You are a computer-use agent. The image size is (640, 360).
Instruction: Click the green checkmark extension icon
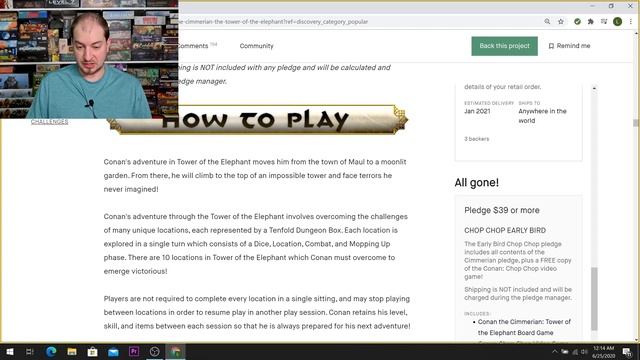[577, 22]
